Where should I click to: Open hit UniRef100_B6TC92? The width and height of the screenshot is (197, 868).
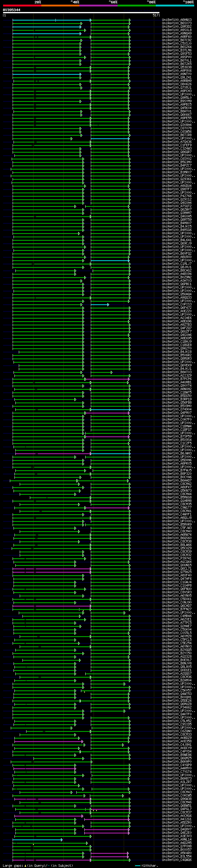pos(177,40)
